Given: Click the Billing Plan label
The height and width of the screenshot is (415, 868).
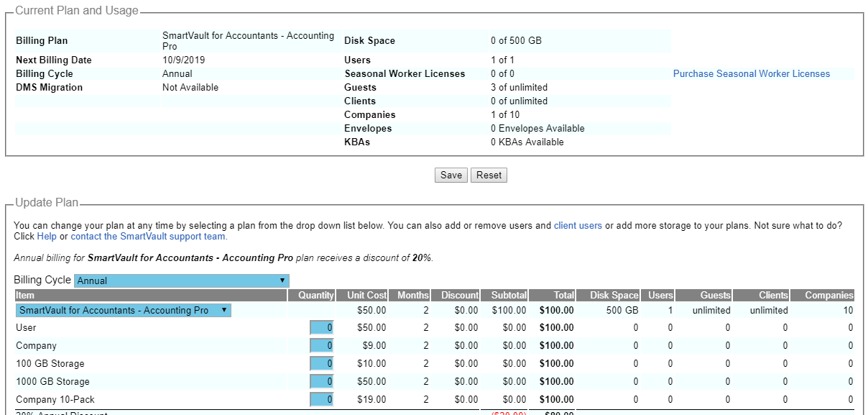Looking at the screenshot, I should click(42, 41).
